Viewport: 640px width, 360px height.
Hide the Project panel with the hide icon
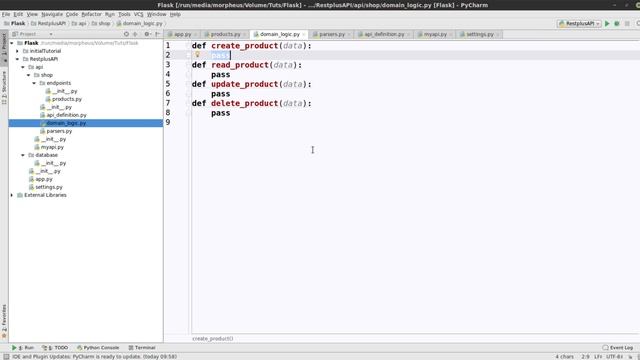pos(158,34)
